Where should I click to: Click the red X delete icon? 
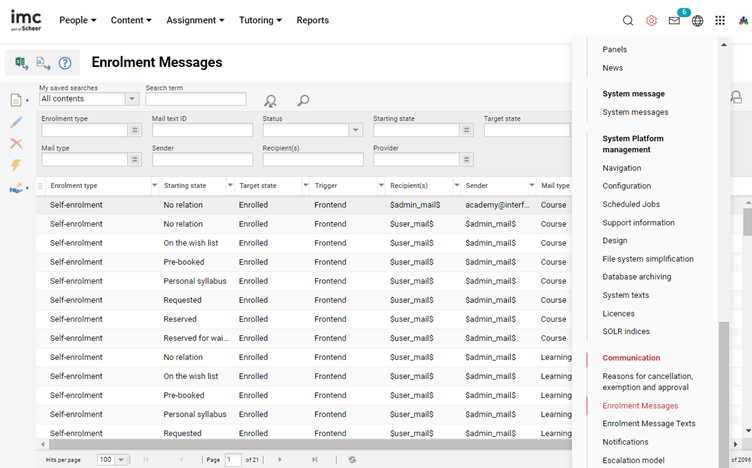point(16,143)
